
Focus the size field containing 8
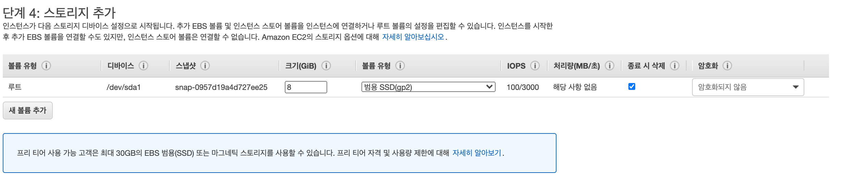click(x=306, y=87)
